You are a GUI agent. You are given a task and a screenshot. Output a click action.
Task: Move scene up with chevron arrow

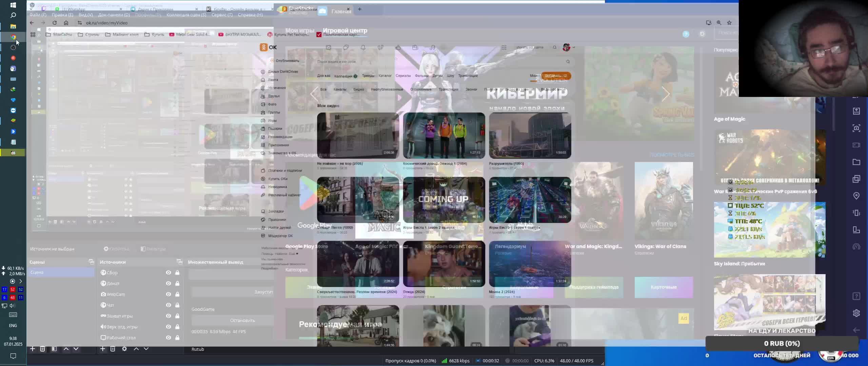click(66, 349)
